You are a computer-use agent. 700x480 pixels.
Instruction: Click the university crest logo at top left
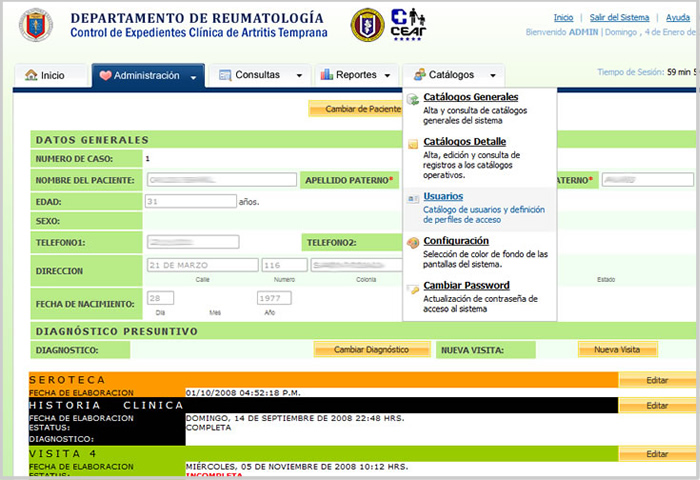(36, 25)
